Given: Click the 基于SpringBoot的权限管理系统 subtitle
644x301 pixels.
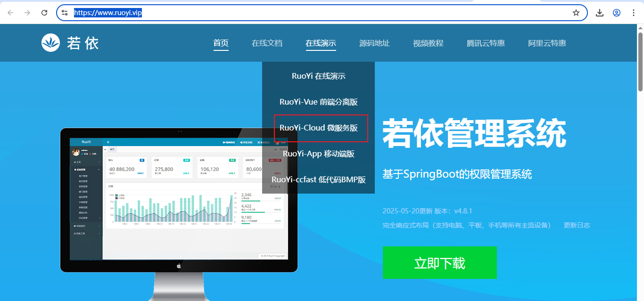Looking at the screenshot, I should click(457, 174).
